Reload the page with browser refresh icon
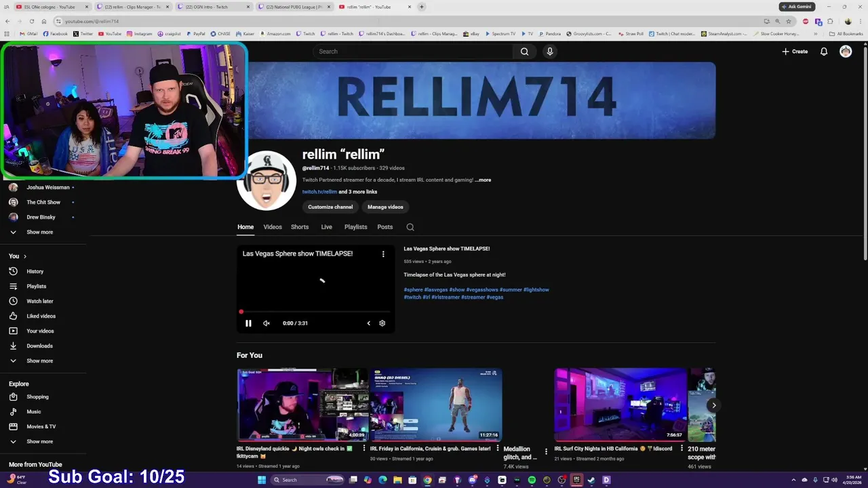 pyautogui.click(x=31, y=21)
